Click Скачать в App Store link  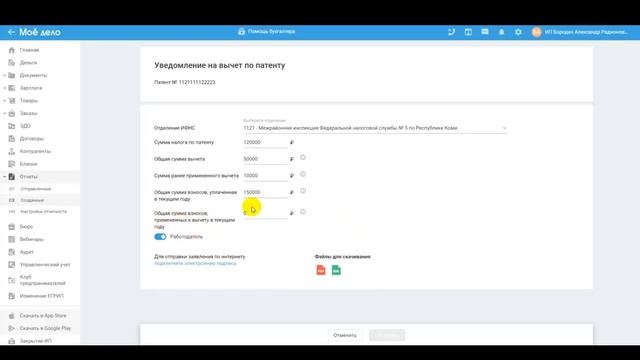[43, 316]
